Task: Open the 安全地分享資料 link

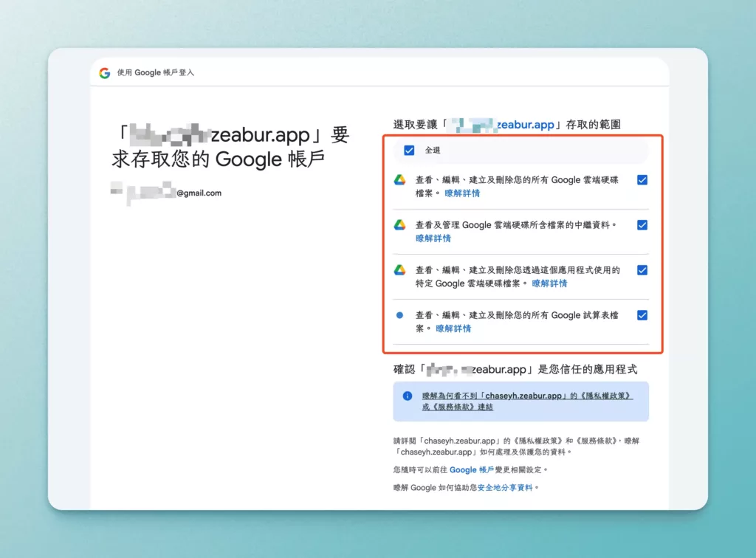Action: click(x=505, y=488)
